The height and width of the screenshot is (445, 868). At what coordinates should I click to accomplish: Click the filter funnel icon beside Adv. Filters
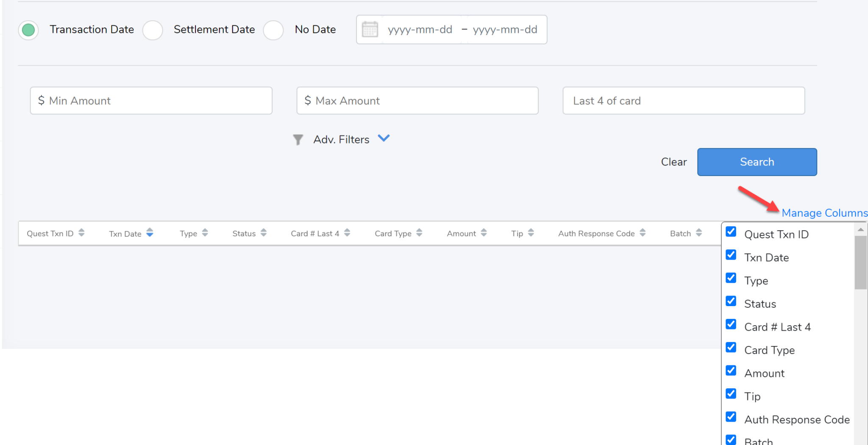(x=298, y=139)
